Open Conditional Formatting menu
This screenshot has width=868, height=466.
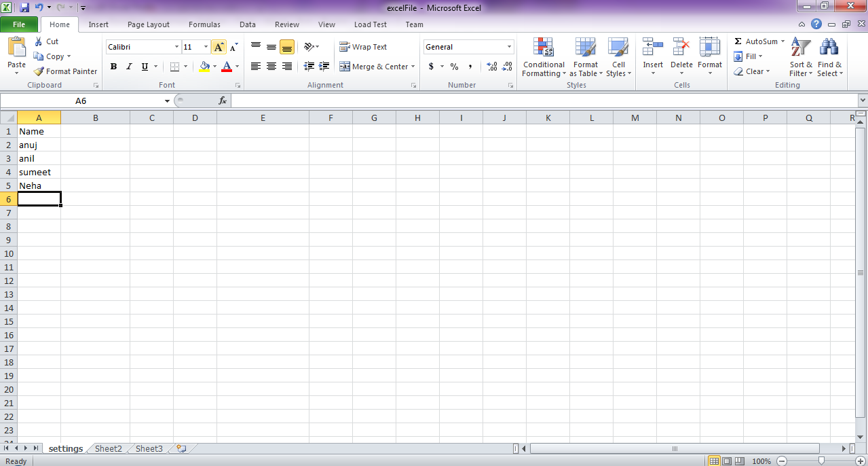[x=544, y=58]
